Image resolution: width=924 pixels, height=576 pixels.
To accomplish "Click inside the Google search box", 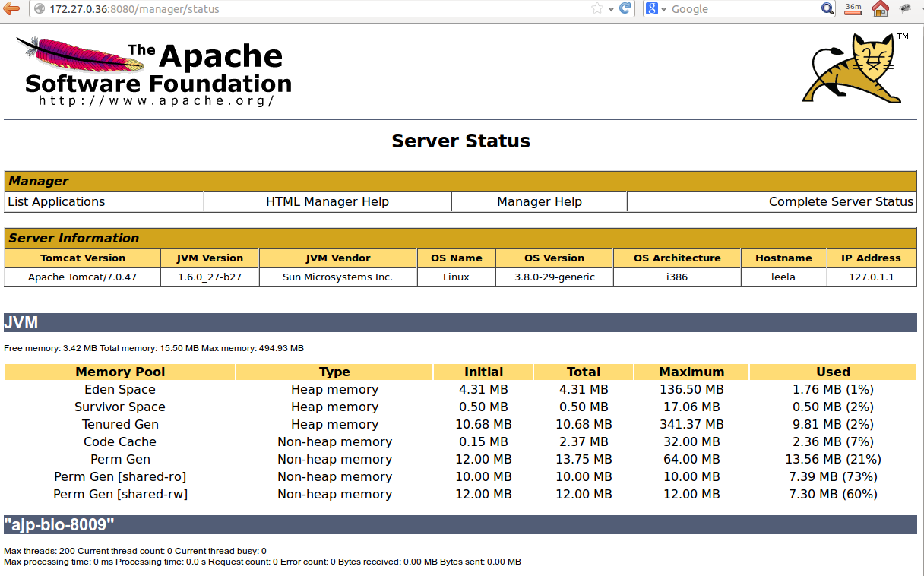I will [743, 9].
